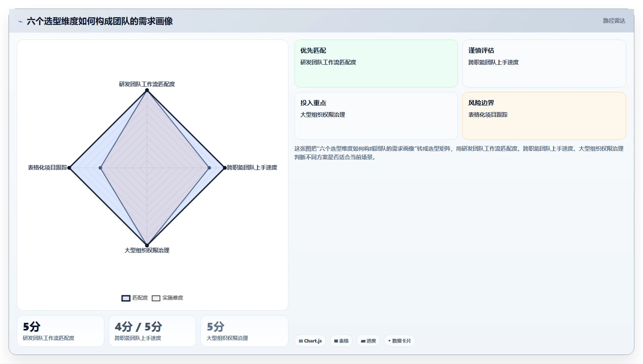Click the inner left 实施难度 data point

pos(100,168)
